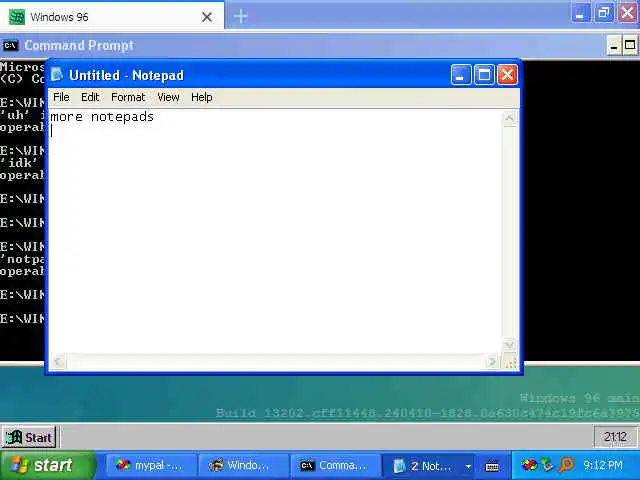Restore the outer browser window

[x=604, y=13]
